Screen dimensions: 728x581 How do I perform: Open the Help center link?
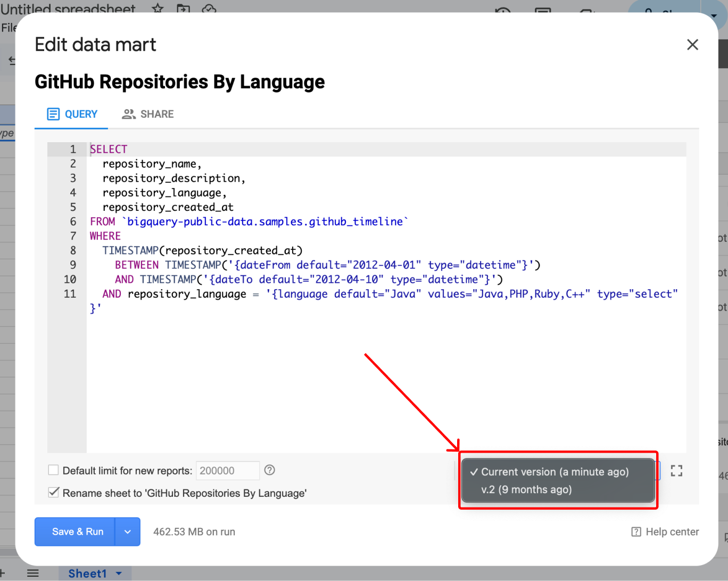[x=665, y=531]
